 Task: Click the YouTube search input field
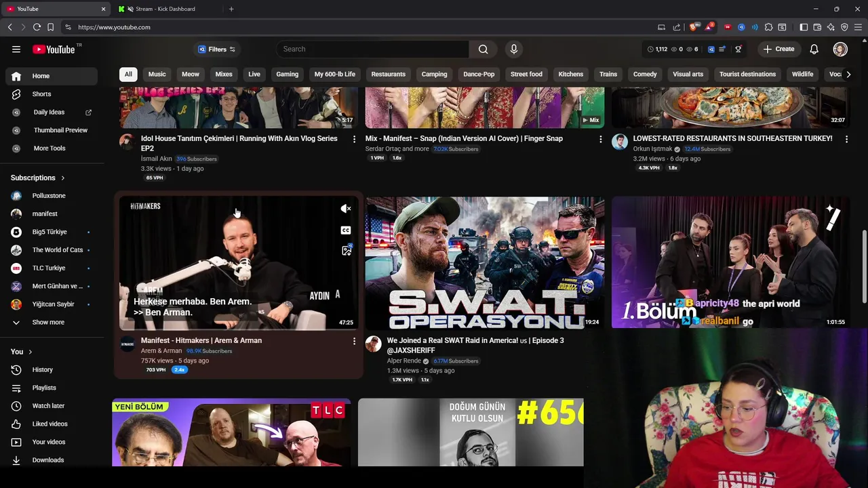[x=372, y=49]
